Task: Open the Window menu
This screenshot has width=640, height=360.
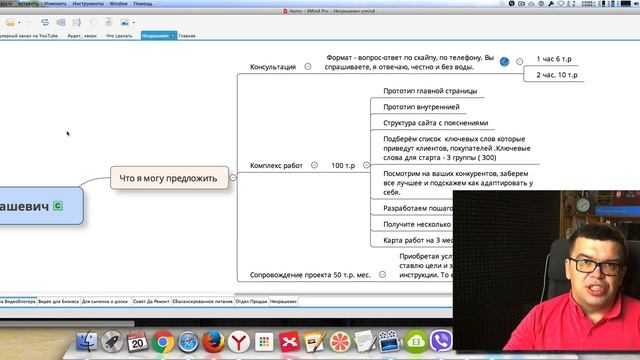Action: pyautogui.click(x=118, y=4)
